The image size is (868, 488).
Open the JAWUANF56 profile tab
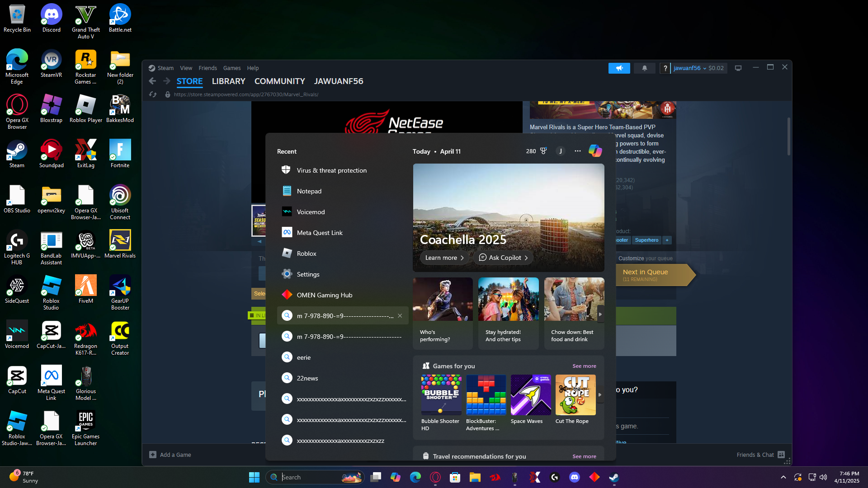[339, 81]
